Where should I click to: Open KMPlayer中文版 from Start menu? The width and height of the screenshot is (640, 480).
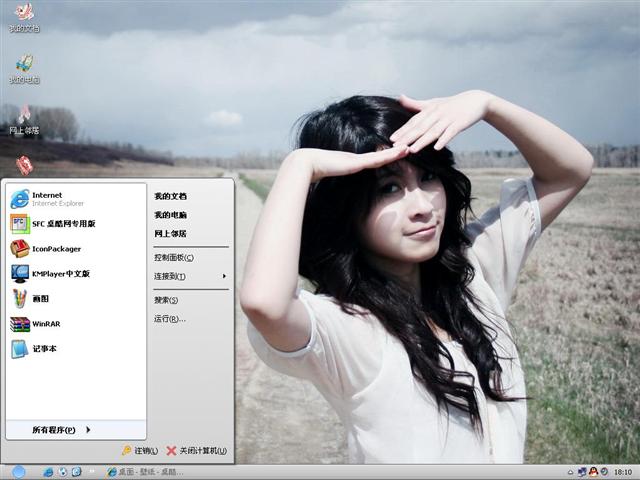pos(76,273)
